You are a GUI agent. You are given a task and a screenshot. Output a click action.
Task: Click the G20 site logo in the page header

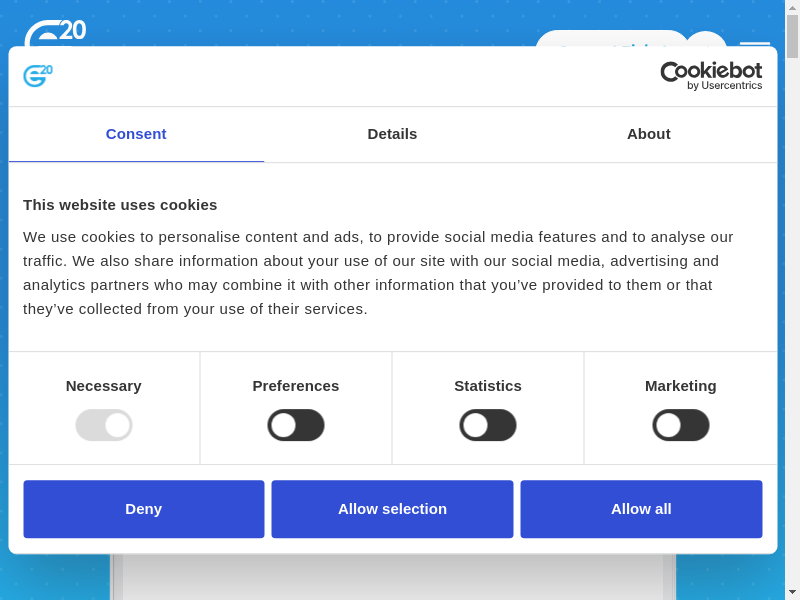[x=55, y=32]
